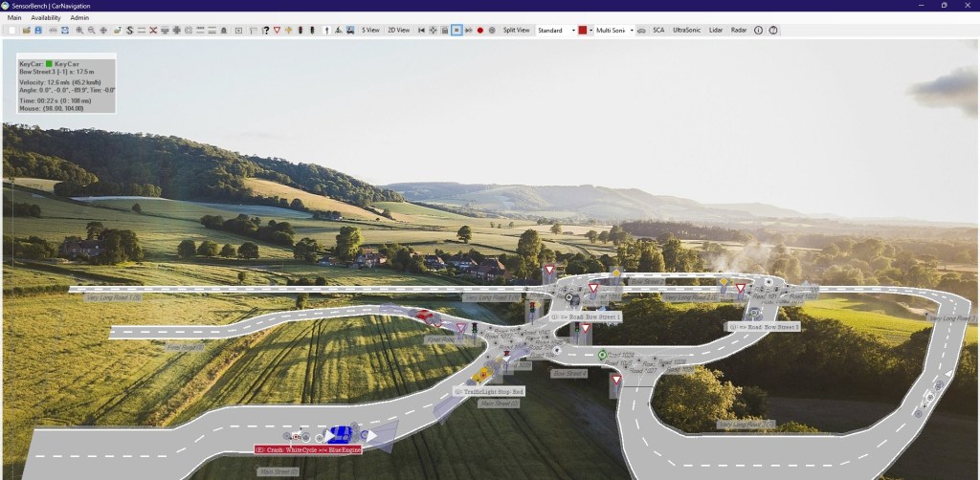Toggle the highlighted pause button
This screenshot has width=980, height=480.
point(457,31)
